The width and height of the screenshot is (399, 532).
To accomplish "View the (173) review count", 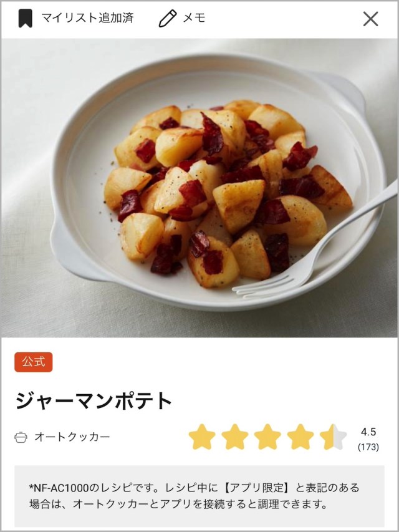I will tap(368, 447).
